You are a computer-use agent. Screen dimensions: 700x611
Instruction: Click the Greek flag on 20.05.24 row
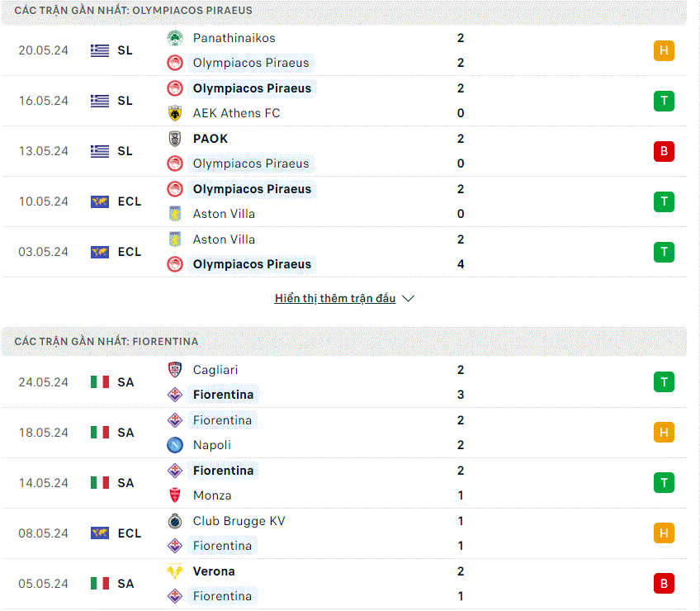[x=100, y=50]
